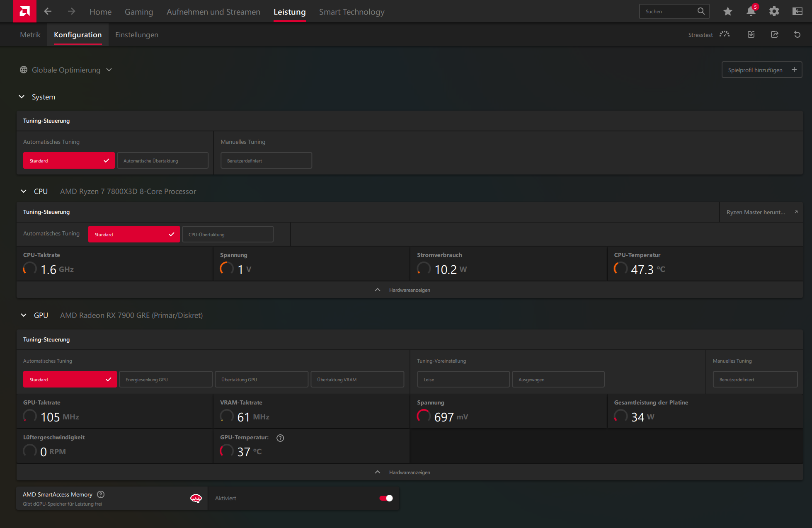
Task: Select Energiesenkung GPU tuning option
Action: tap(166, 380)
